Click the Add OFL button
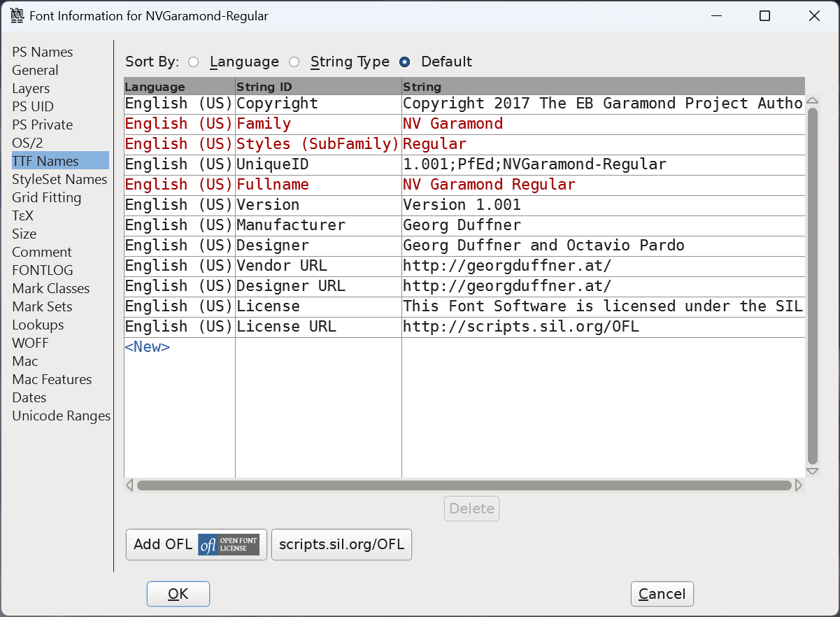Viewport: 840px width, 617px height. pos(197,545)
